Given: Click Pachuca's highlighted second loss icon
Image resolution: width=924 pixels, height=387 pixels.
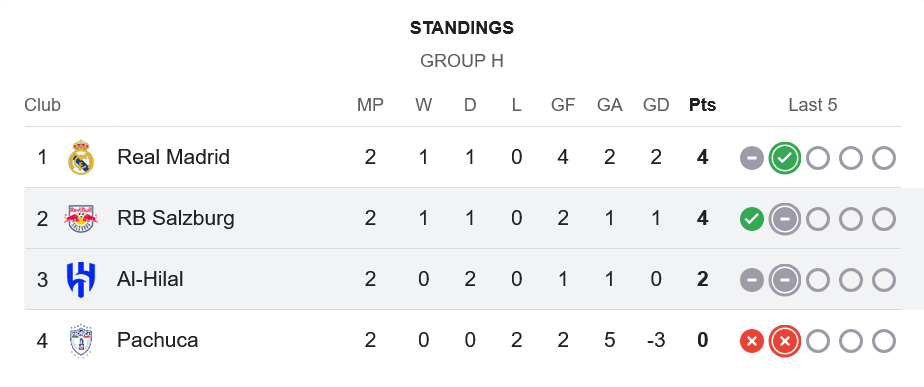Looking at the screenshot, I should coord(784,341).
